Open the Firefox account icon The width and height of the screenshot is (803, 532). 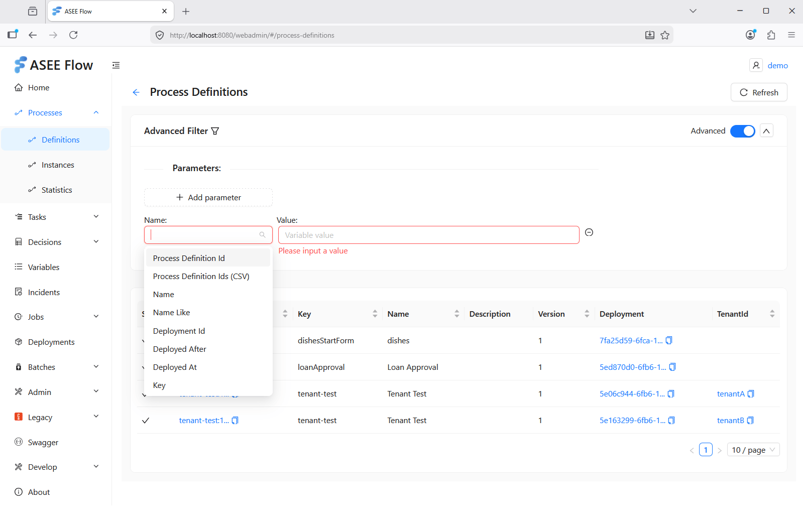tap(751, 35)
